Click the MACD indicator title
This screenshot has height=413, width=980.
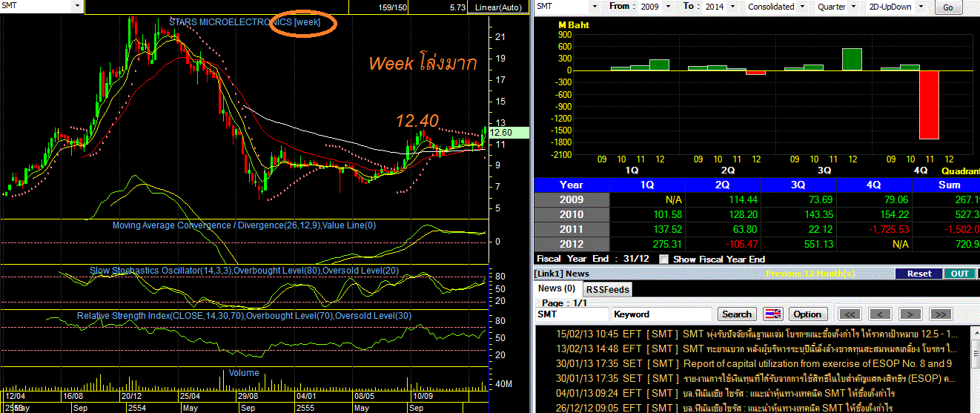pyautogui.click(x=244, y=225)
